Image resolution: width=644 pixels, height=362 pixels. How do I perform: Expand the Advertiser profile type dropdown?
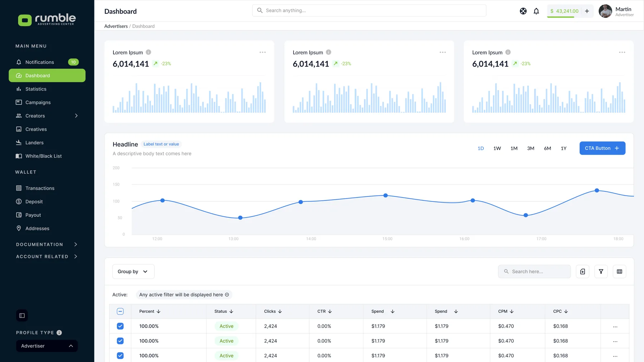coord(47,346)
